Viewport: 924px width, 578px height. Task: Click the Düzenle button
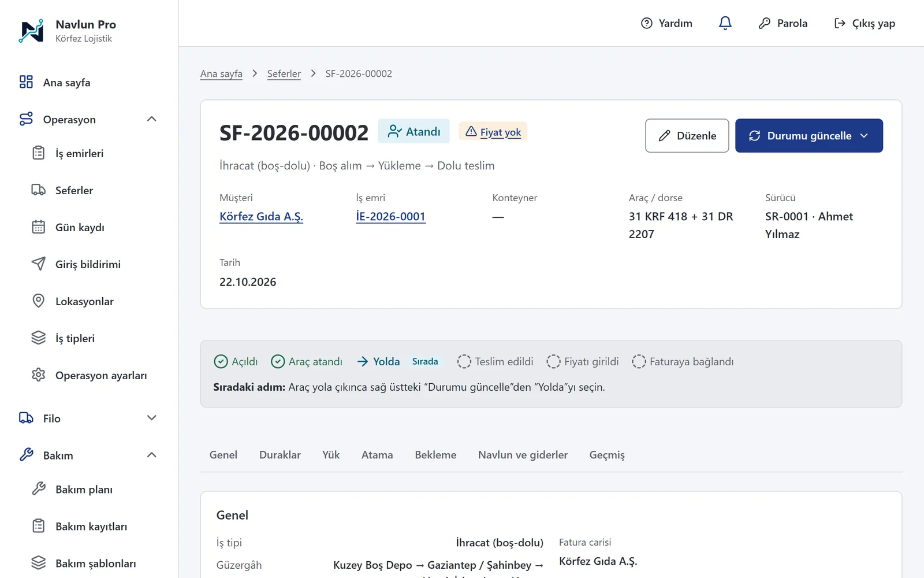pos(687,136)
